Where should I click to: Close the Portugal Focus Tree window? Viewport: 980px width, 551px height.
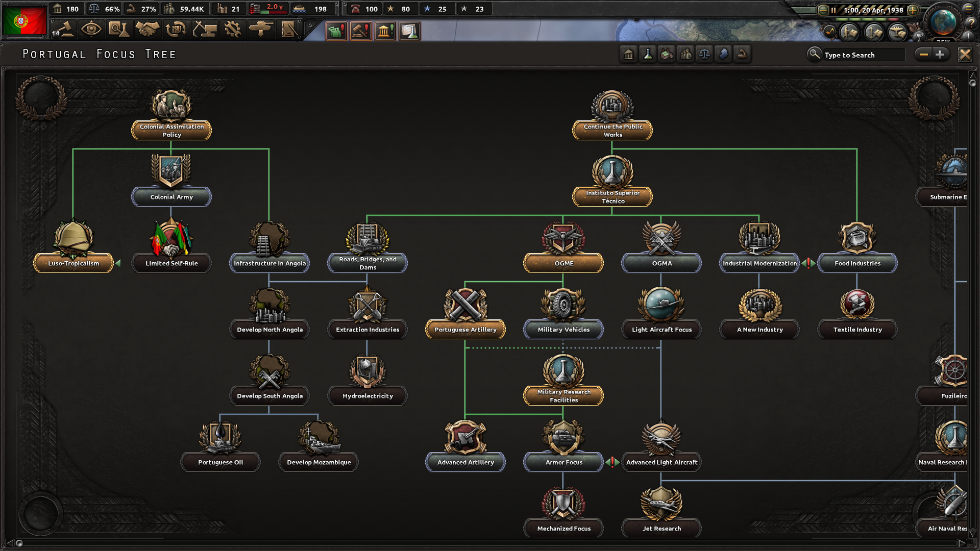[965, 54]
